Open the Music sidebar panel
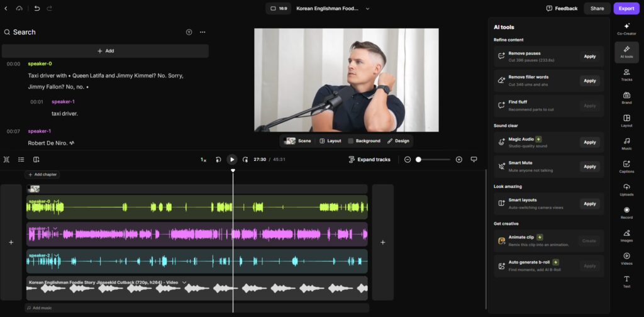Viewport: 644px width, 317px height. pos(626,143)
